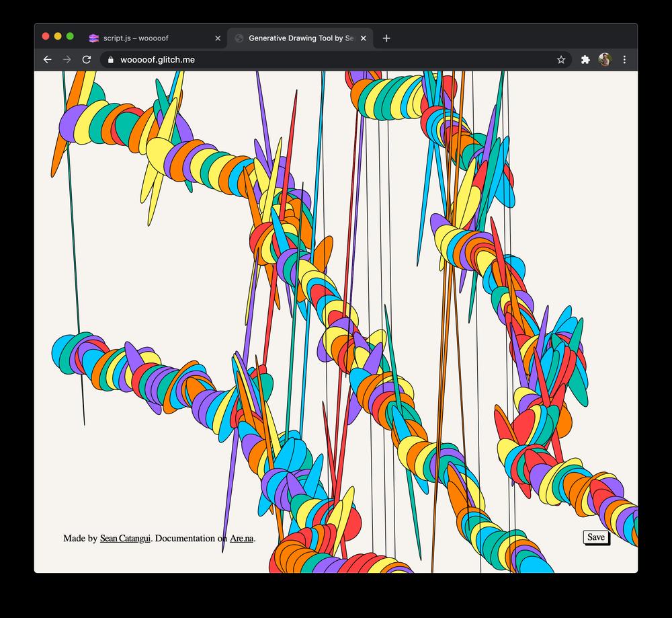Open a new tab with plus button
This screenshot has height=618, width=672.
point(386,38)
